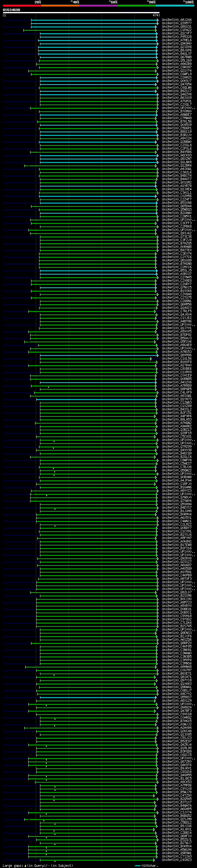Select the query name AV634698
The width and height of the screenshot is (197, 868).
11,10
